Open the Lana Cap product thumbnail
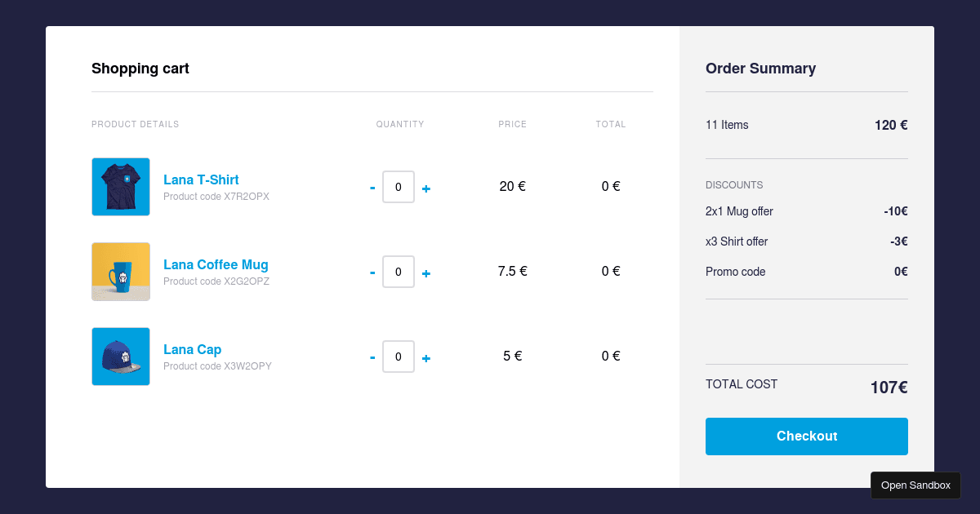980x514 pixels. (x=121, y=357)
